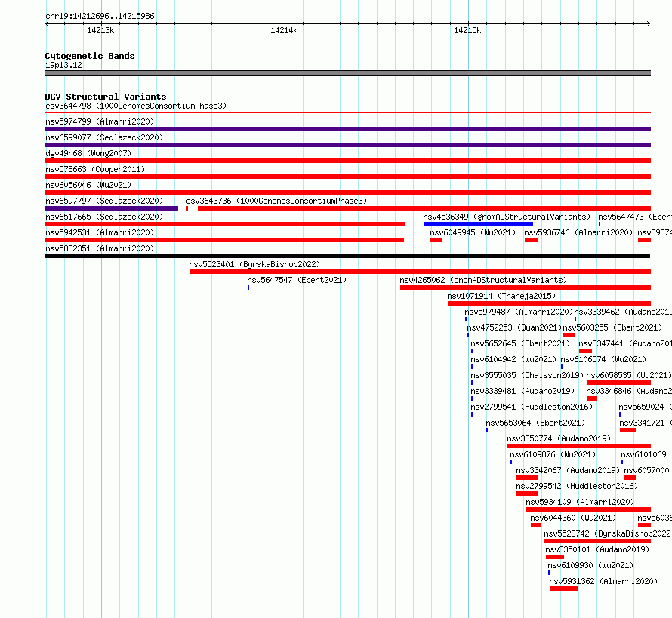The width and height of the screenshot is (672, 618).
Task: Click the blue bar of nsv4536349
Action: point(478,224)
